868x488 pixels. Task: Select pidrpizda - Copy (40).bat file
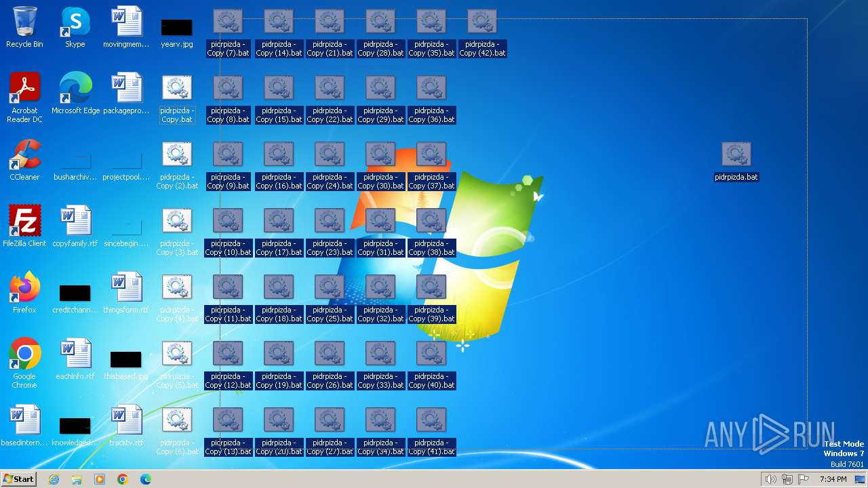431,364
